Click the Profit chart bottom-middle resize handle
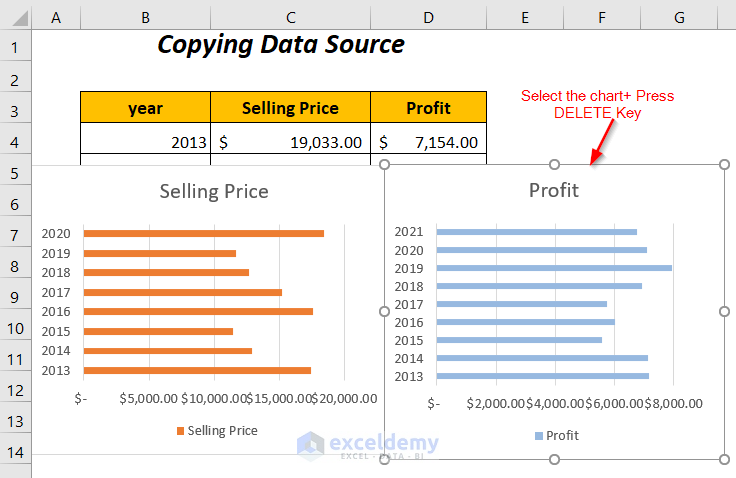The height and width of the screenshot is (478, 736). coord(555,459)
